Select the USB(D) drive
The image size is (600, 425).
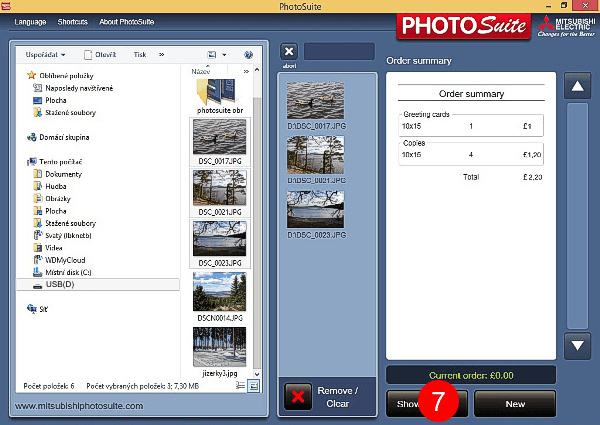click(97, 284)
